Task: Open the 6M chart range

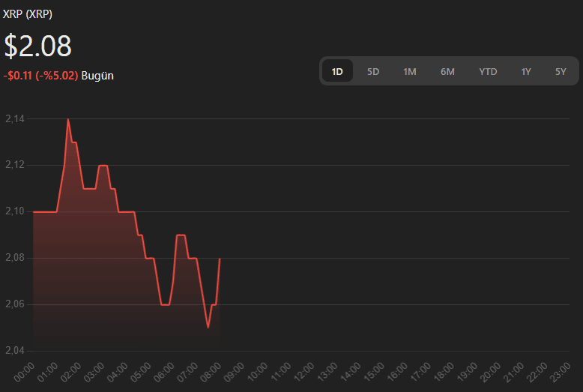Action: point(447,71)
